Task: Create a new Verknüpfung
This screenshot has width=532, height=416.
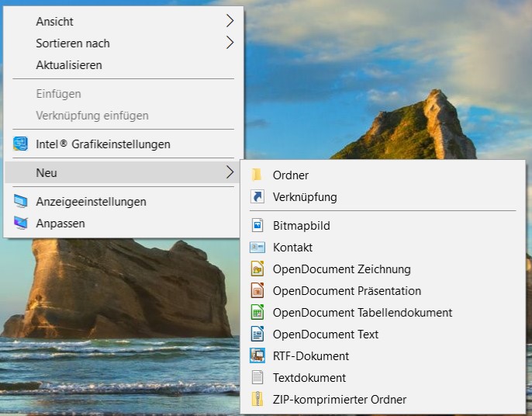Action: coord(383,197)
